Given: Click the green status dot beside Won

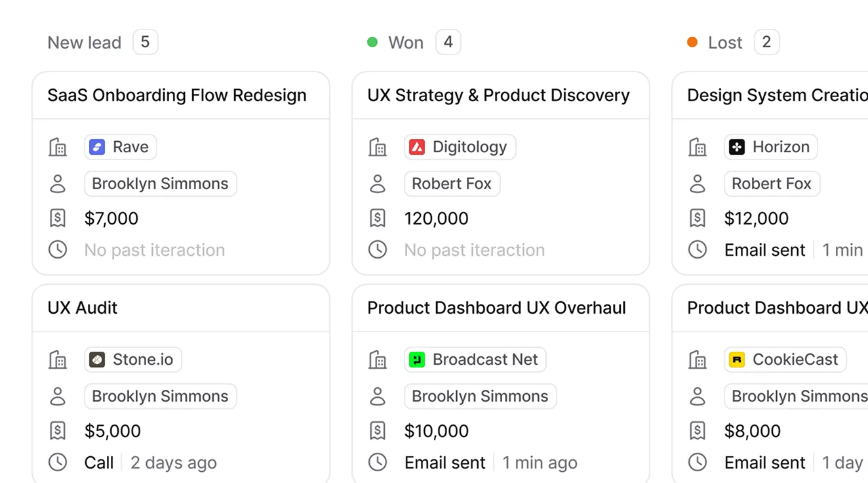Looking at the screenshot, I should [x=372, y=42].
